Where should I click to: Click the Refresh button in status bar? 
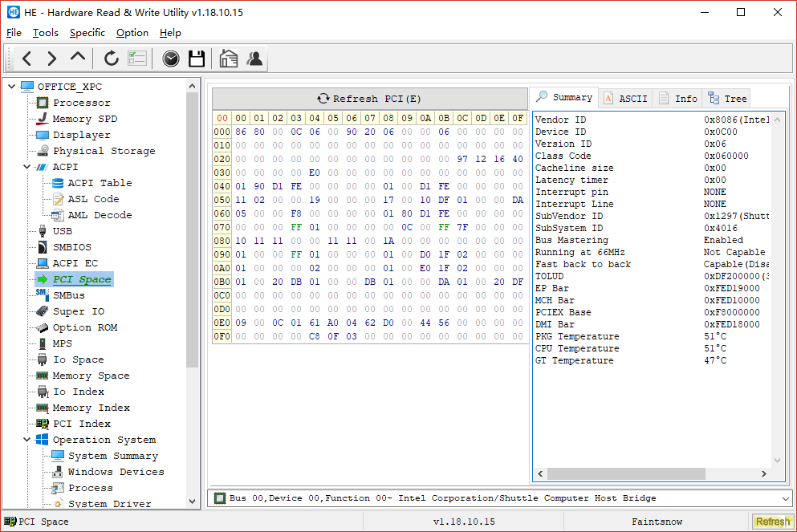[772, 522]
